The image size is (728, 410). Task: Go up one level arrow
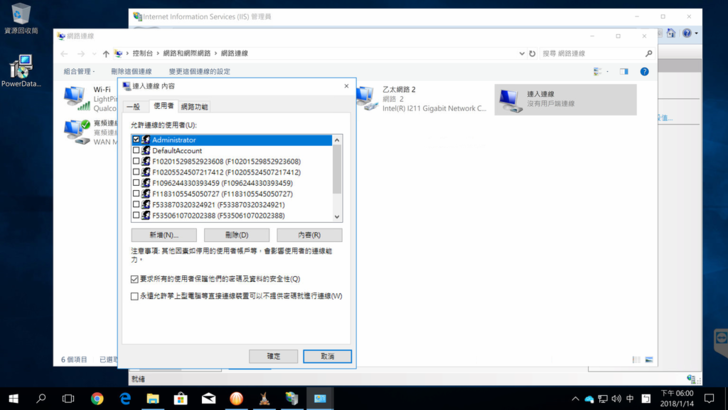coord(106,54)
